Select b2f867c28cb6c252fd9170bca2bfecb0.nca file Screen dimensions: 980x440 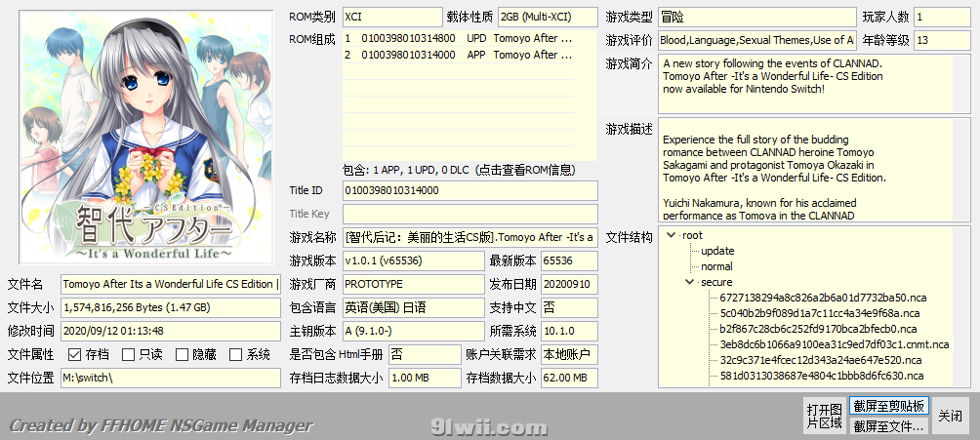(818, 329)
